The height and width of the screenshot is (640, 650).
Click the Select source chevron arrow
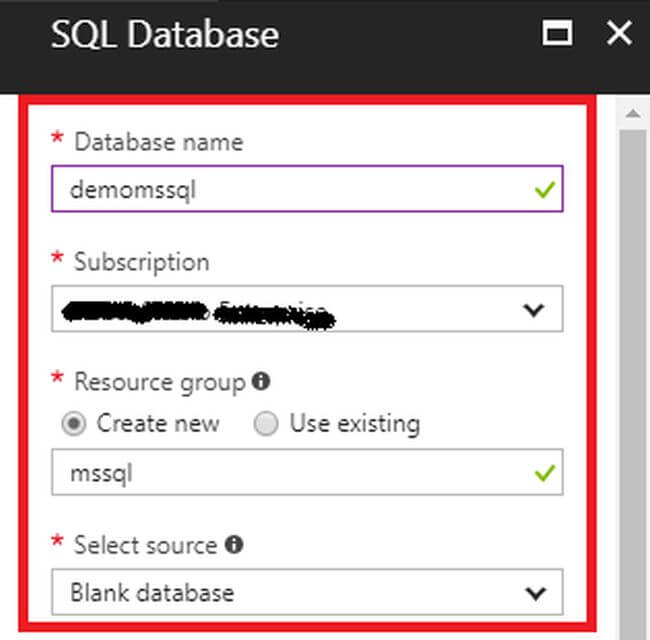tap(535, 593)
